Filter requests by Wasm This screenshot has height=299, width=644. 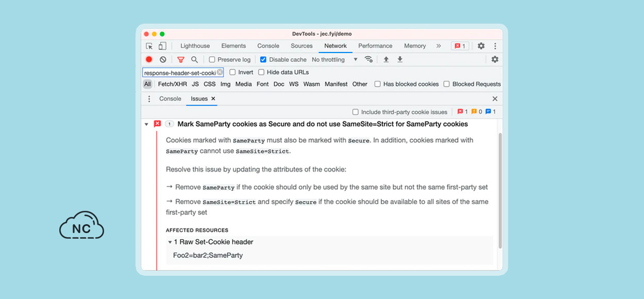pos(312,84)
